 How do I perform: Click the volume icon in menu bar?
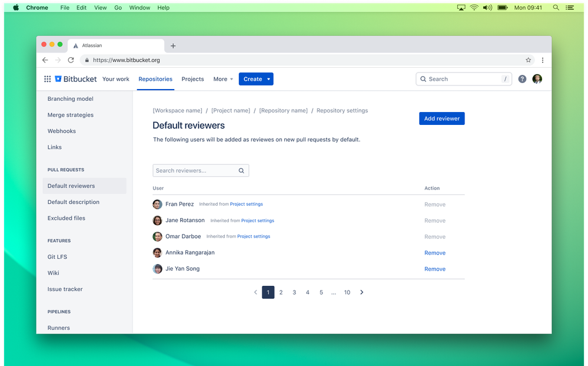[x=487, y=8]
